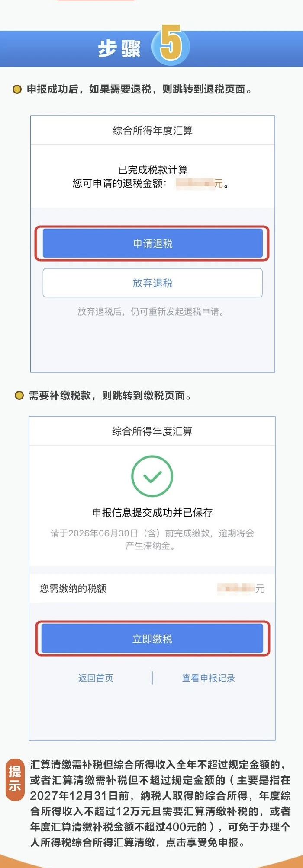Viewport: 303px width, 868px height.
Task: Click the payment deadline notice about 2026年06月30日
Action: click(x=151, y=540)
